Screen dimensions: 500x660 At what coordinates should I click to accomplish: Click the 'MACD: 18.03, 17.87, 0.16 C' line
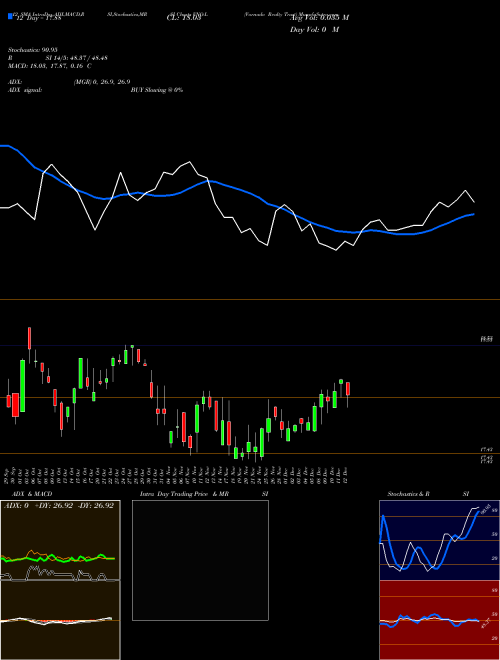[50, 66]
